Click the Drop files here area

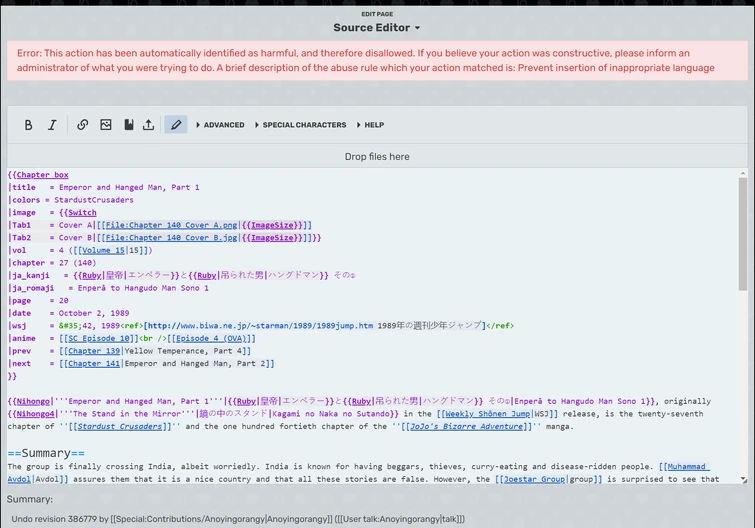(x=377, y=156)
